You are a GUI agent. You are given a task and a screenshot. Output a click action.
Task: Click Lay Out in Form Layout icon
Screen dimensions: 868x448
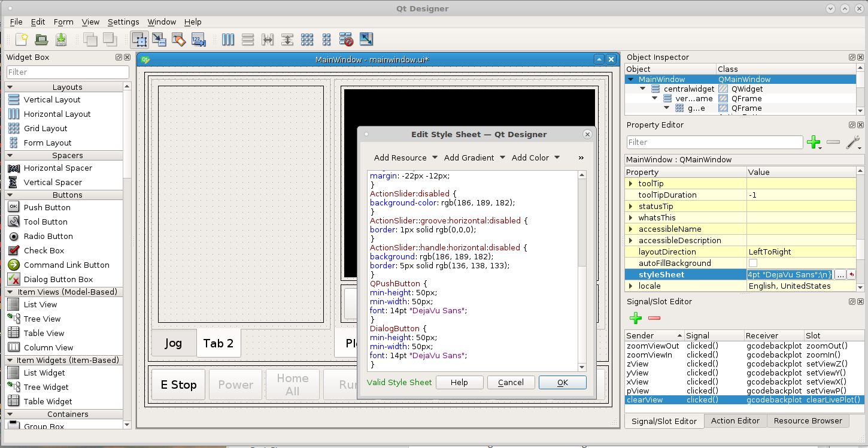(x=327, y=40)
